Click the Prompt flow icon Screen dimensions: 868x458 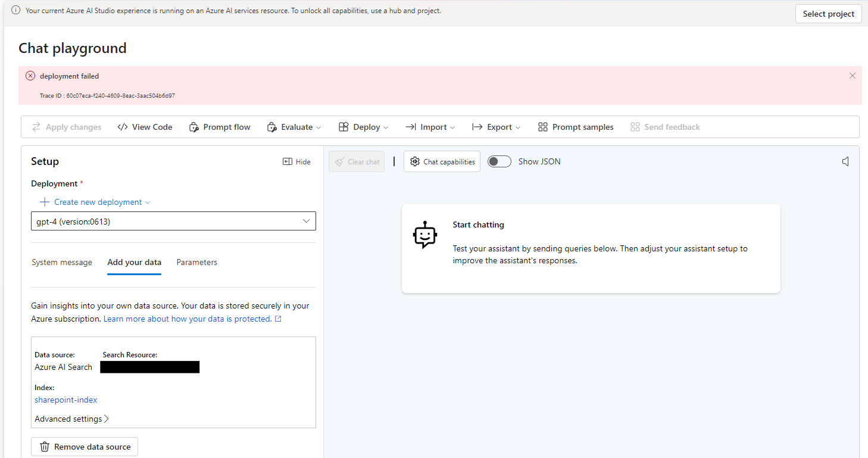point(193,127)
